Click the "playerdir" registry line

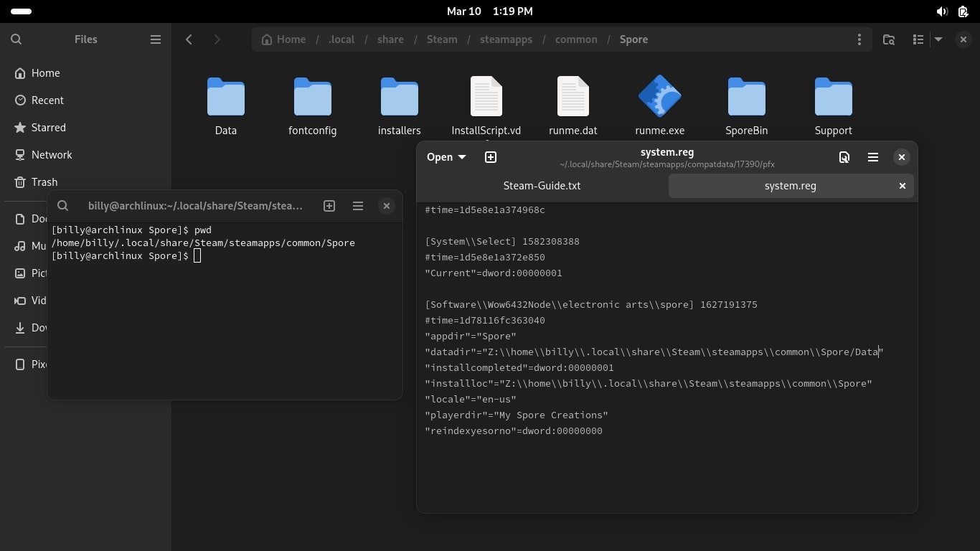(517, 415)
